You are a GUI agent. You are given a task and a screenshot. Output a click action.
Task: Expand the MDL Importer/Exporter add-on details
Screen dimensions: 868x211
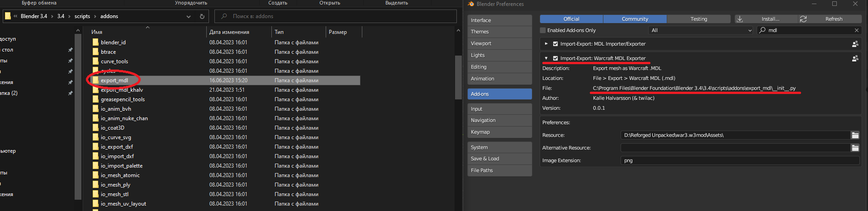tap(546, 44)
